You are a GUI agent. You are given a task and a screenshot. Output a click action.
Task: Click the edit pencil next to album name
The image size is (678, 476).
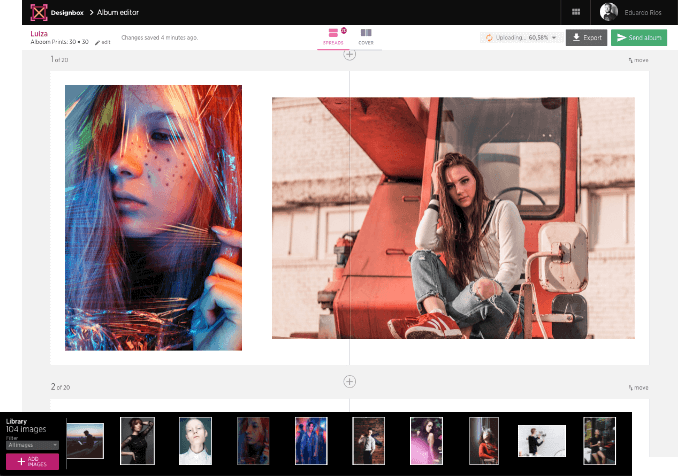[x=101, y=43]
